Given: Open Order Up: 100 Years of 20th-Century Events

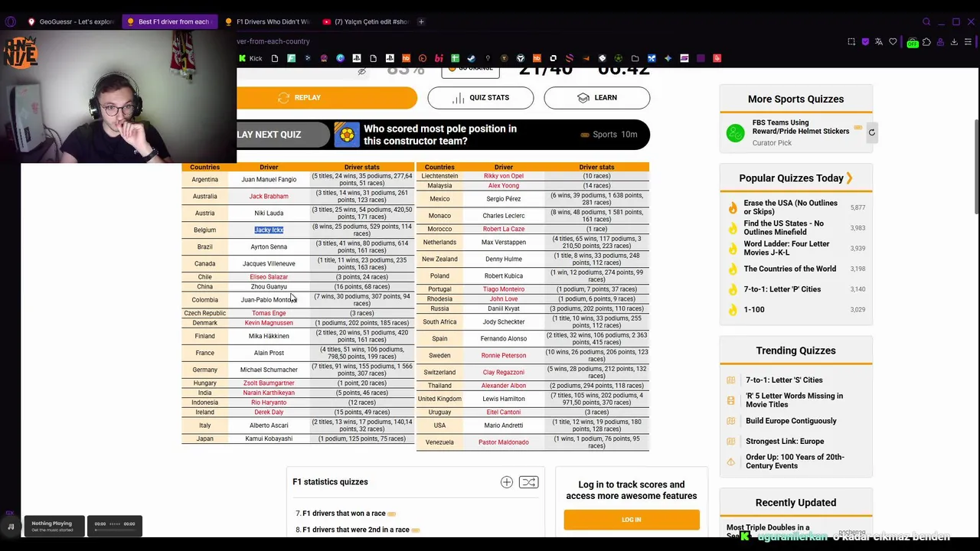Looking at the screenshot, I should 795,461.
